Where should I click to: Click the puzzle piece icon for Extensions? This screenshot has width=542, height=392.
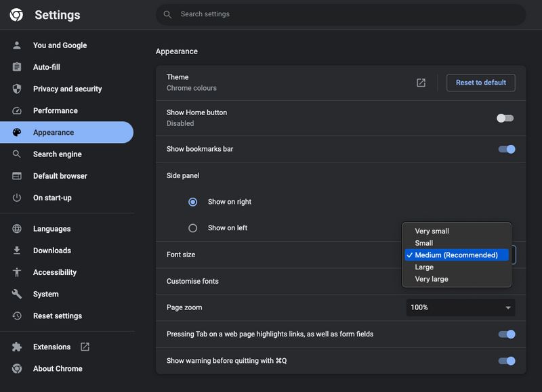16,347
